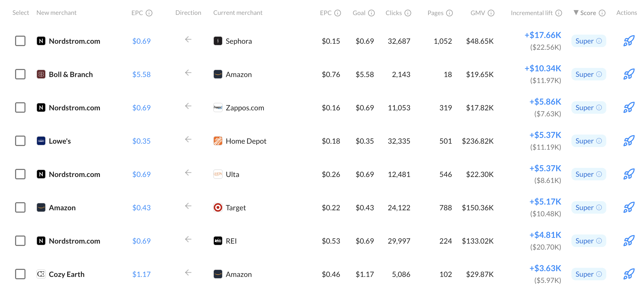The image size is (644, 292).
Task: Tick the Cozy Earth row checkbox
Action: [x=20, y=274]
